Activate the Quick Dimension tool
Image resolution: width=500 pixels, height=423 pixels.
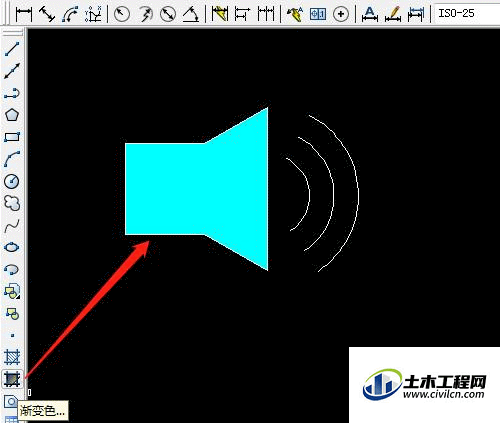point(220,14)
